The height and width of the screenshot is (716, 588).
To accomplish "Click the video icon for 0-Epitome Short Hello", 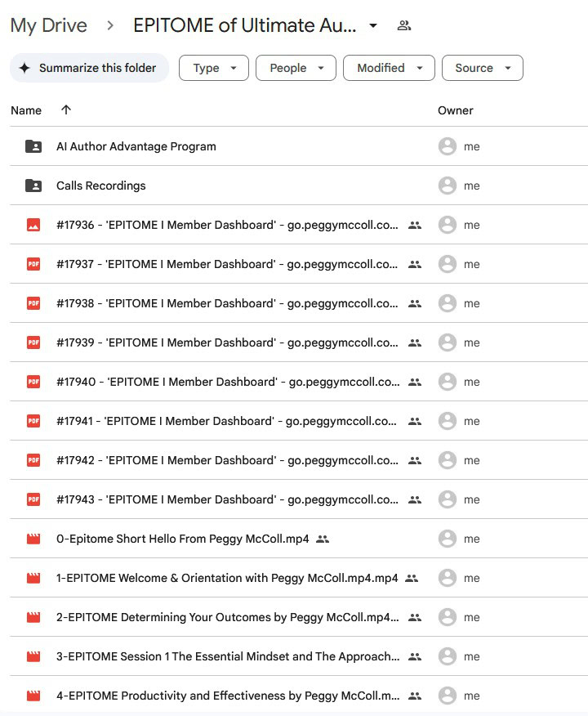I will coord(33,539).
